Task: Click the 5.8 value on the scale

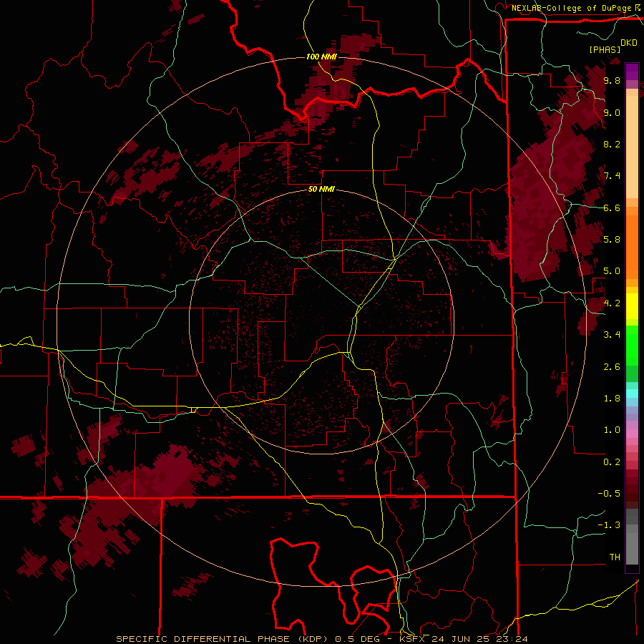Action: click(x=612, y=240)
